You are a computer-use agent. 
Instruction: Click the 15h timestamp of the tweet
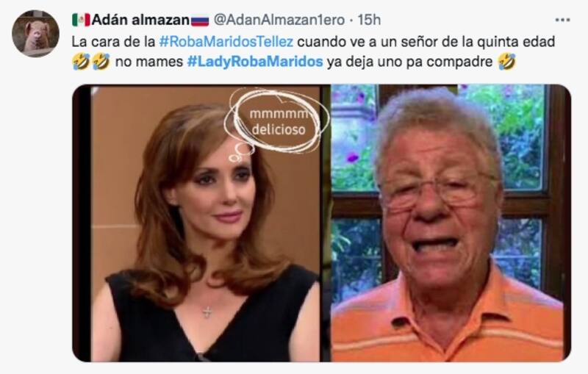(369, 20)
